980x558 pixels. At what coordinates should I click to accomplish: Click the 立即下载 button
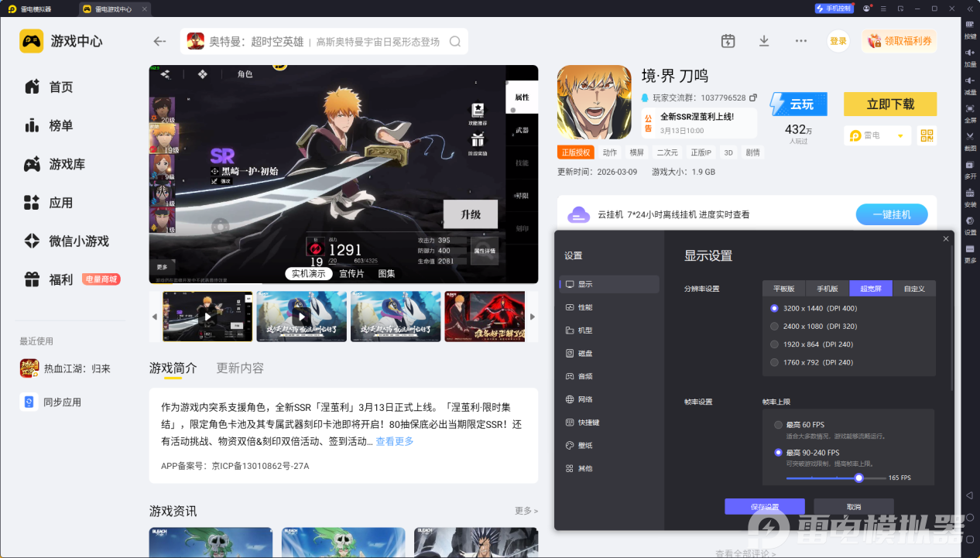(x=889, y=104)
